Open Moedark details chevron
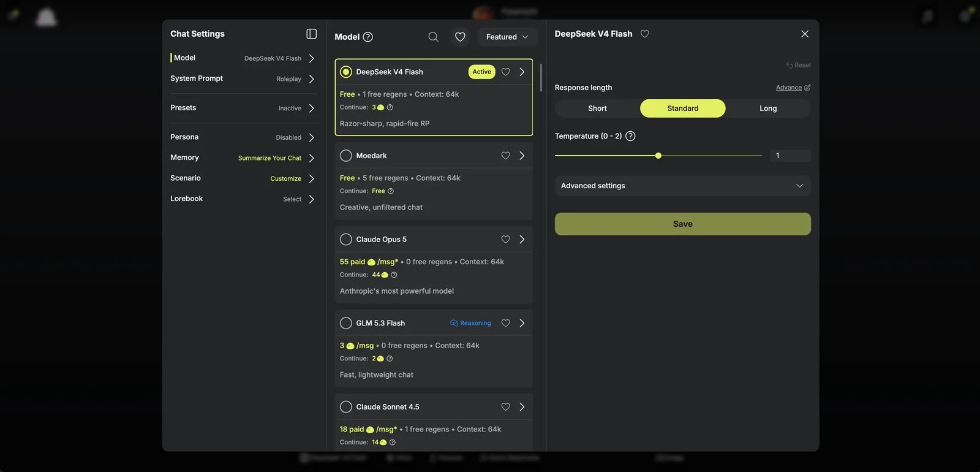This screenshot has height=472, width=980. [x=522, y=156]
